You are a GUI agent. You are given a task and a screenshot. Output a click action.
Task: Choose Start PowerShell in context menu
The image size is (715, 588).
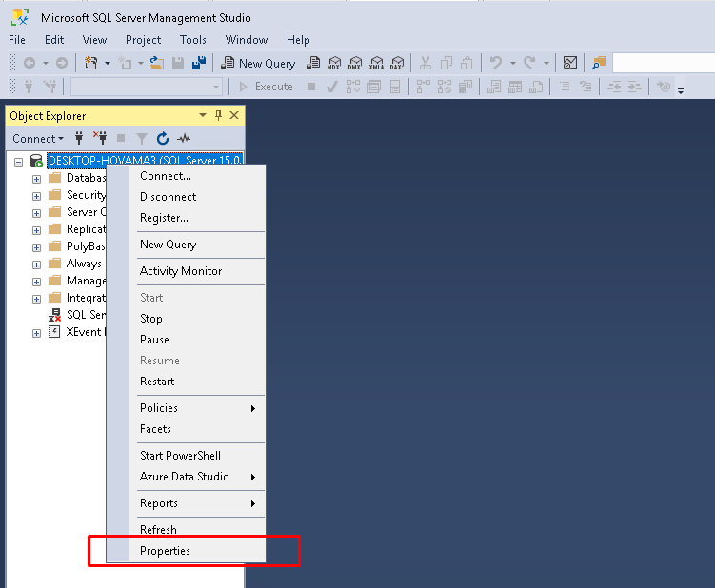point(186,456)
